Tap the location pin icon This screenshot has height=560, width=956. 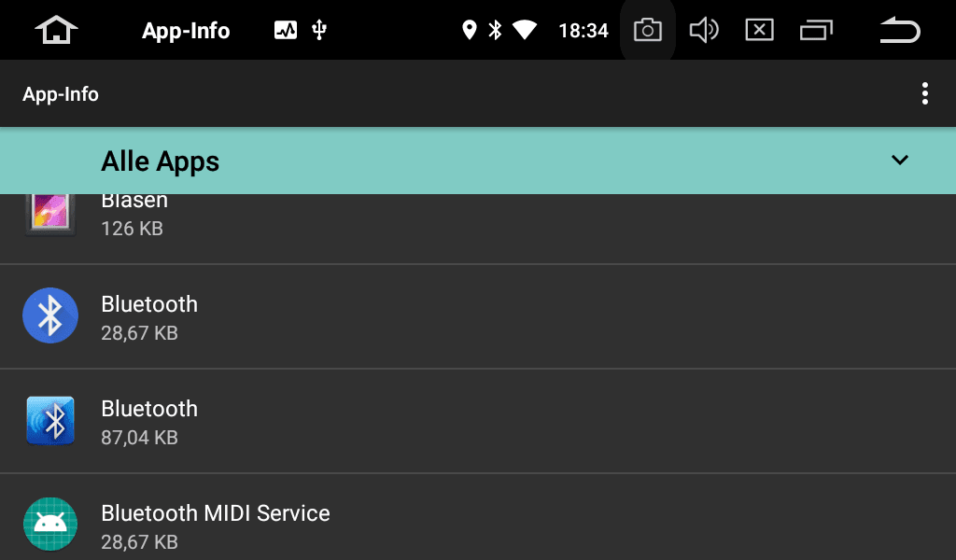(x=469, y=30)
